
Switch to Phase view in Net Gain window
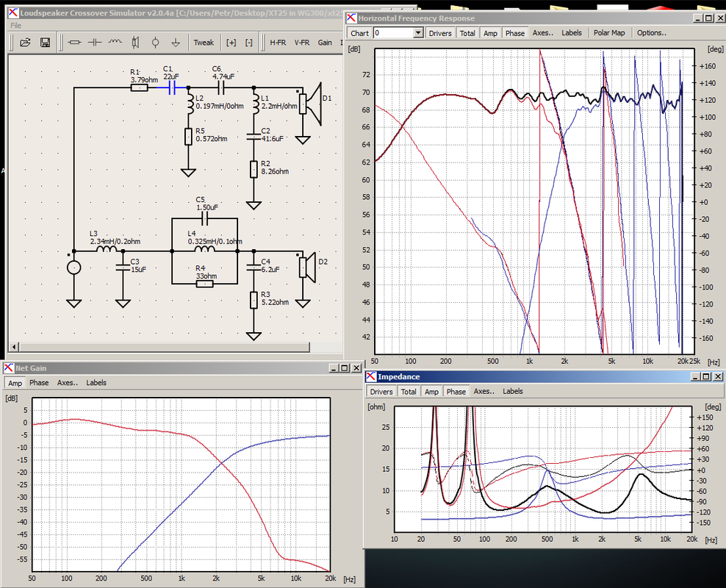point(39,383)
